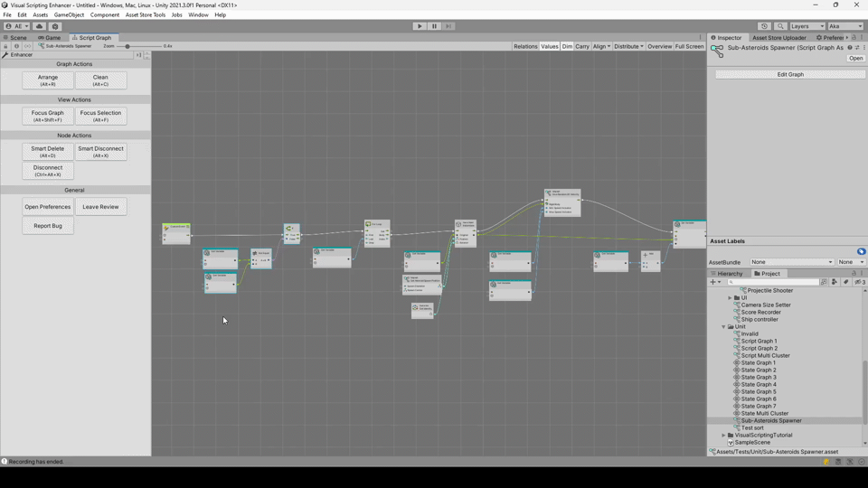Expand the VisualScriptingTutorial folder

723,436
